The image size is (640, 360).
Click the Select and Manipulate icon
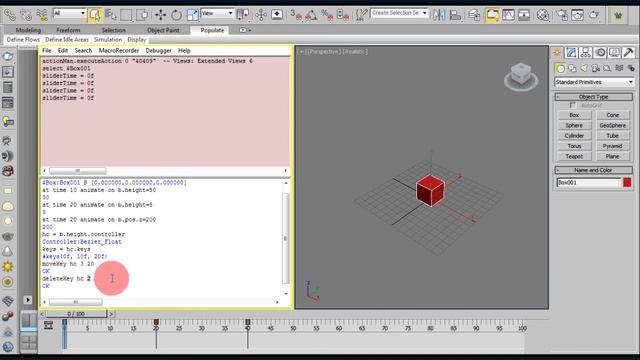[x=260, y=15]
